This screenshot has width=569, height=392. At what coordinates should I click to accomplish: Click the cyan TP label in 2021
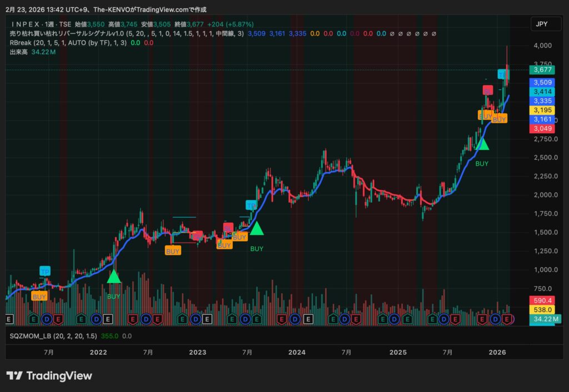(x=45, y=271)
